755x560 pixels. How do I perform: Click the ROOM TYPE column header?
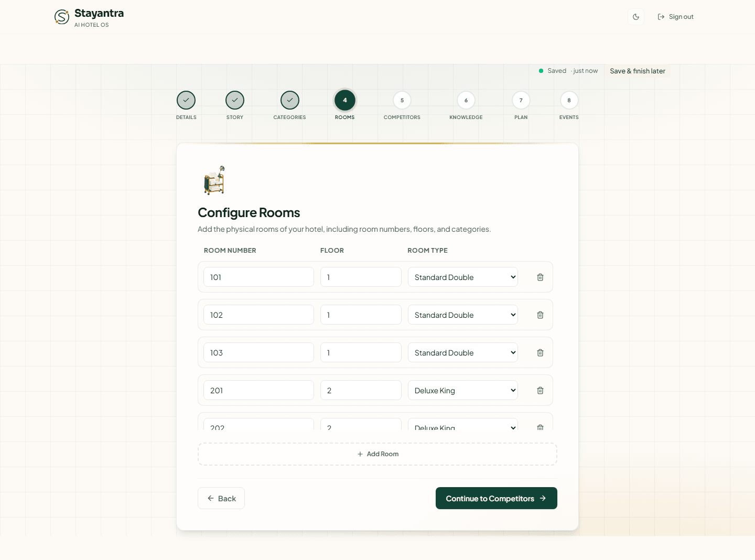point(428,251)
